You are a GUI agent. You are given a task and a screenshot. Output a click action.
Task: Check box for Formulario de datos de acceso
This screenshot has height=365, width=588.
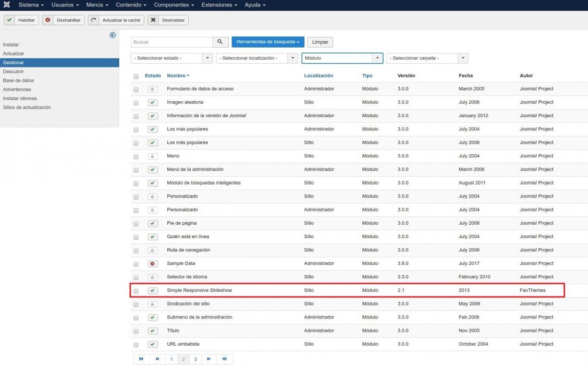click(x=136, y=89)
